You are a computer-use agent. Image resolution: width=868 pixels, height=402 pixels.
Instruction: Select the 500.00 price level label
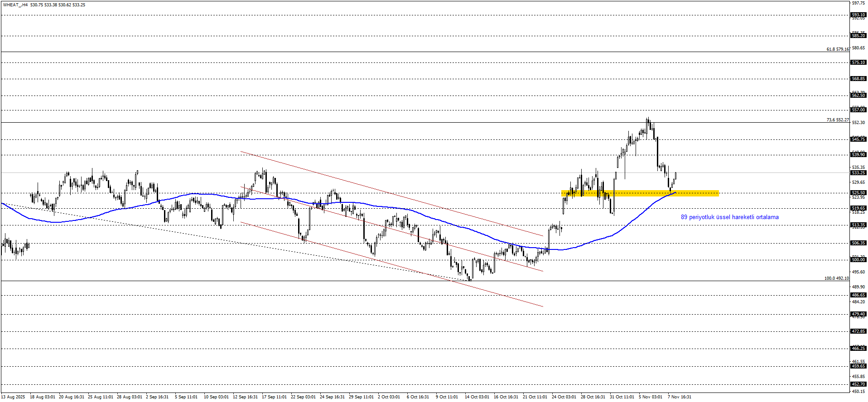click(858, 260)
